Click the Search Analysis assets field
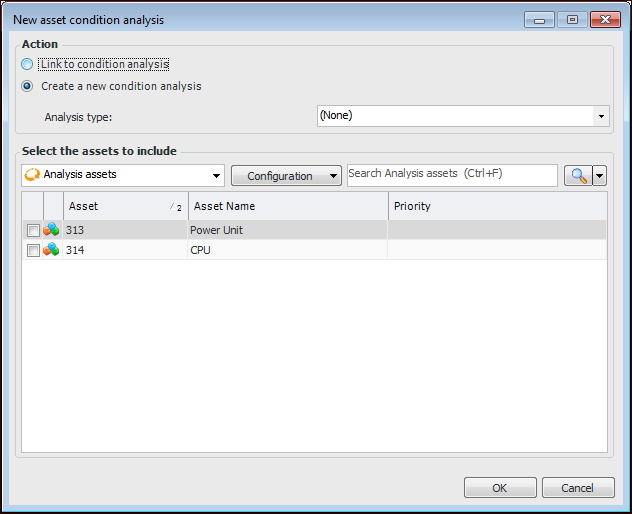 [x=452, y=175]
